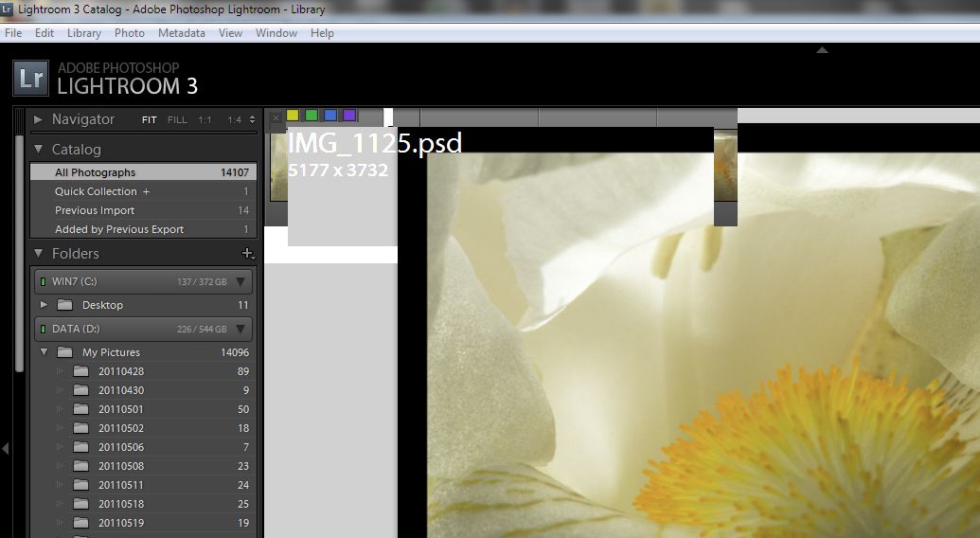Click the Lightroom Lr logo icon

pos(29,78)
